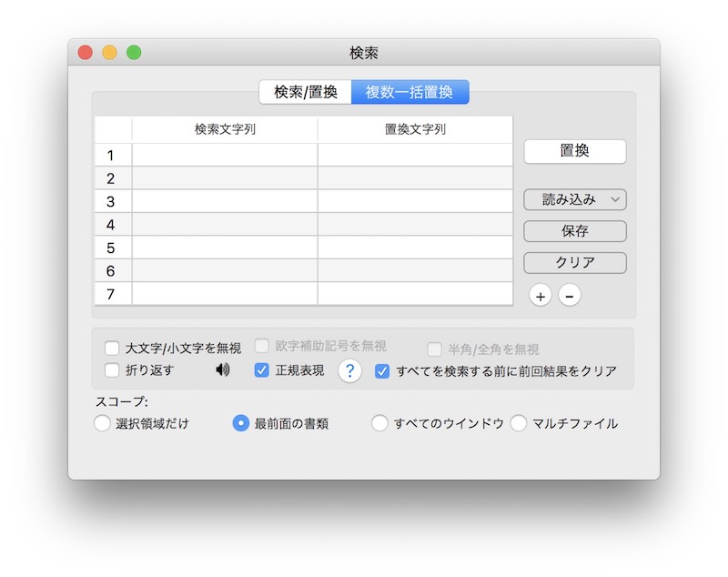Open regular expression help question mark

point(350,371)
